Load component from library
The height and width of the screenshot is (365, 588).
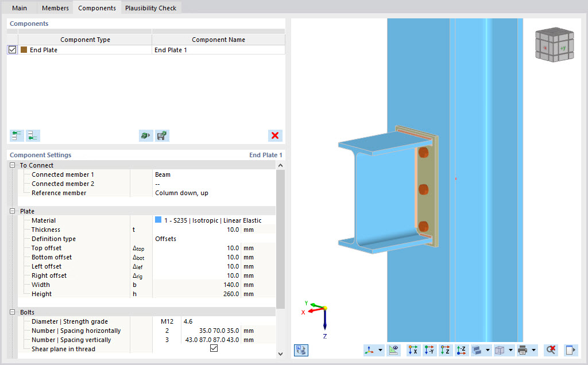click(x=146, y=135)
